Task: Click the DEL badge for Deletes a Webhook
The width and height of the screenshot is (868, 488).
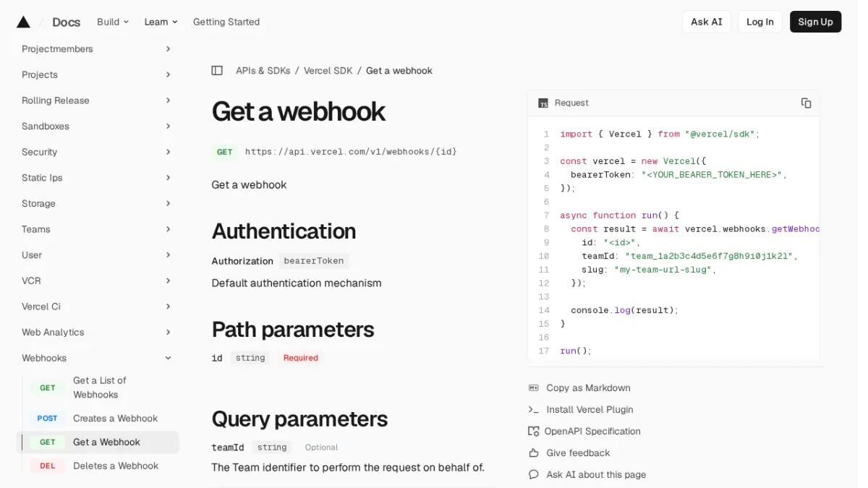Action: click(48, 466)
